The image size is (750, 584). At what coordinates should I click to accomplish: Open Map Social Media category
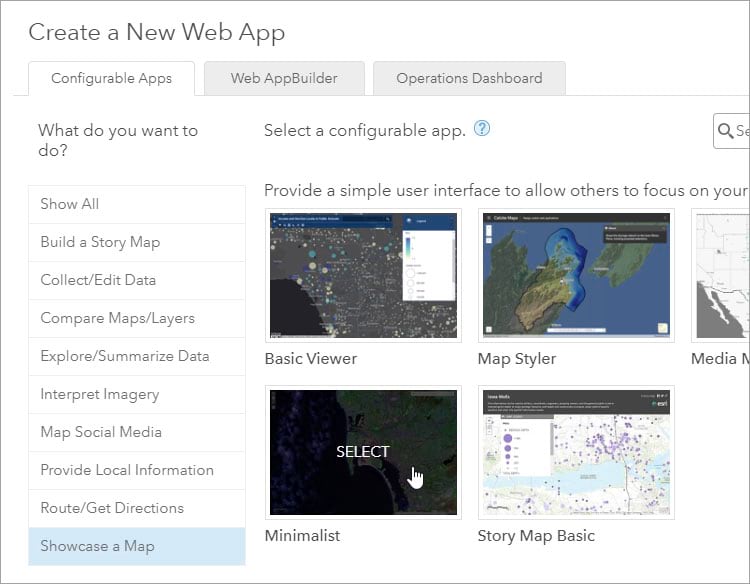[136, 432]
